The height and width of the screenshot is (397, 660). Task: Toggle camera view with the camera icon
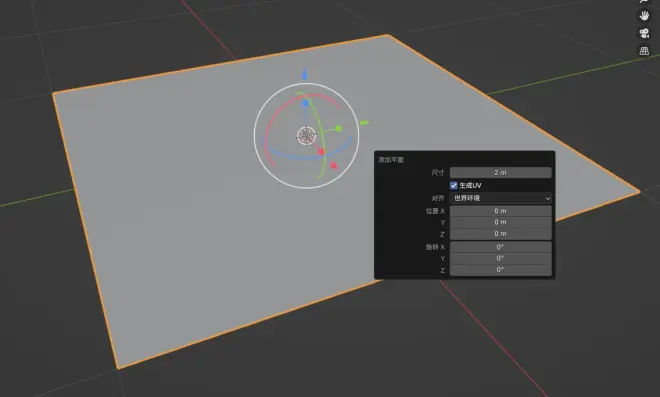coord(644,33)
